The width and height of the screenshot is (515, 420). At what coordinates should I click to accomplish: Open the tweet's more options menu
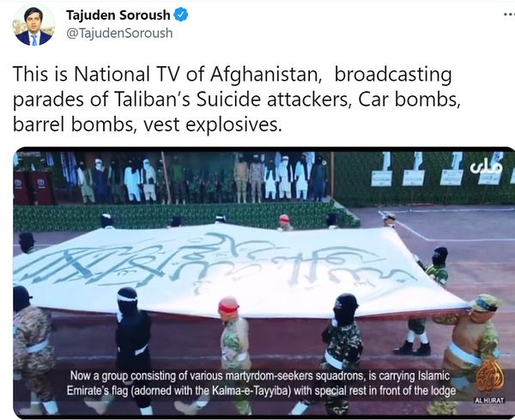509,15
